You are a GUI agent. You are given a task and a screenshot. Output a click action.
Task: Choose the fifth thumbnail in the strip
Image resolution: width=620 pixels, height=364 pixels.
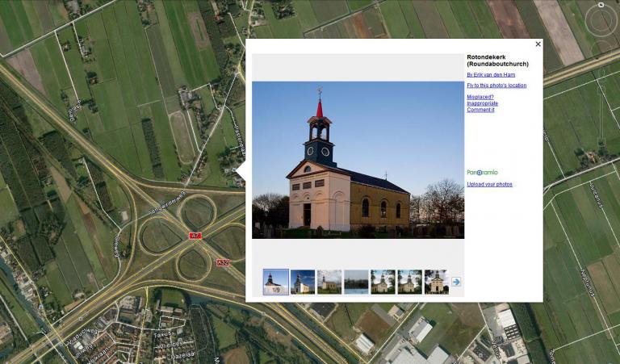[x=383, y=282]
